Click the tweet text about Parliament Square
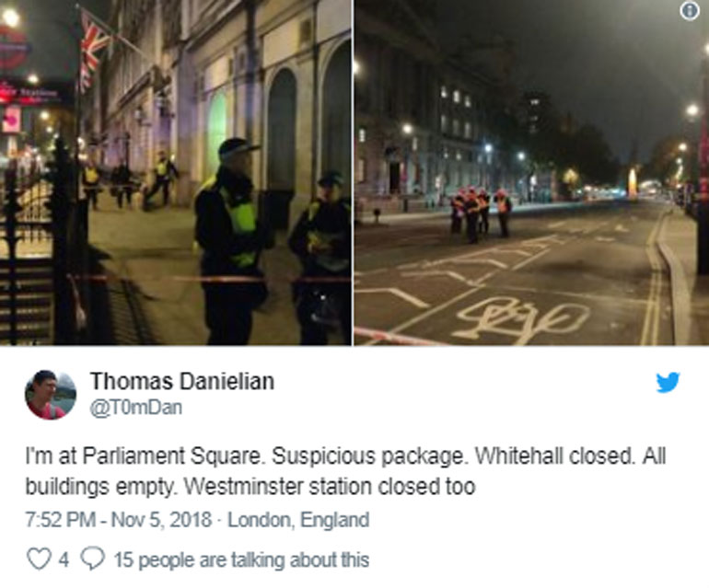Viewport: 709px width, 588px height. [345, 471]
